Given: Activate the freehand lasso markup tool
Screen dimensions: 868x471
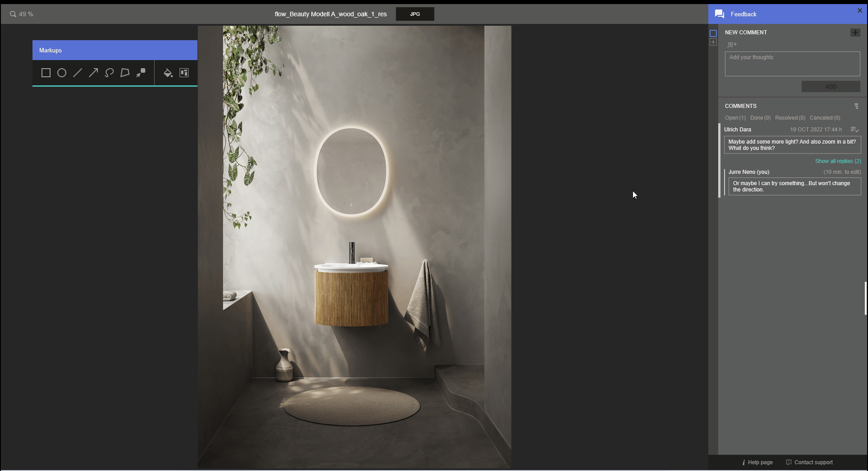Looking at the screenshot, I should (109, 73).
